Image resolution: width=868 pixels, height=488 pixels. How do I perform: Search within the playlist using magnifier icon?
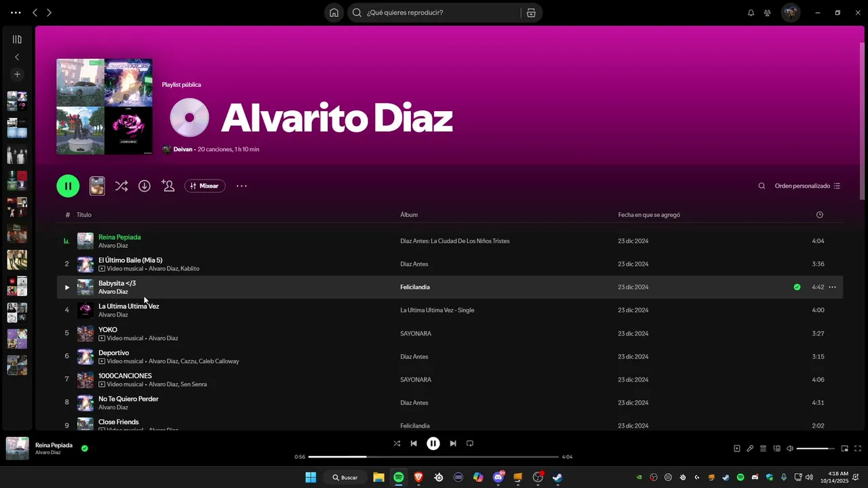[762, 186]
